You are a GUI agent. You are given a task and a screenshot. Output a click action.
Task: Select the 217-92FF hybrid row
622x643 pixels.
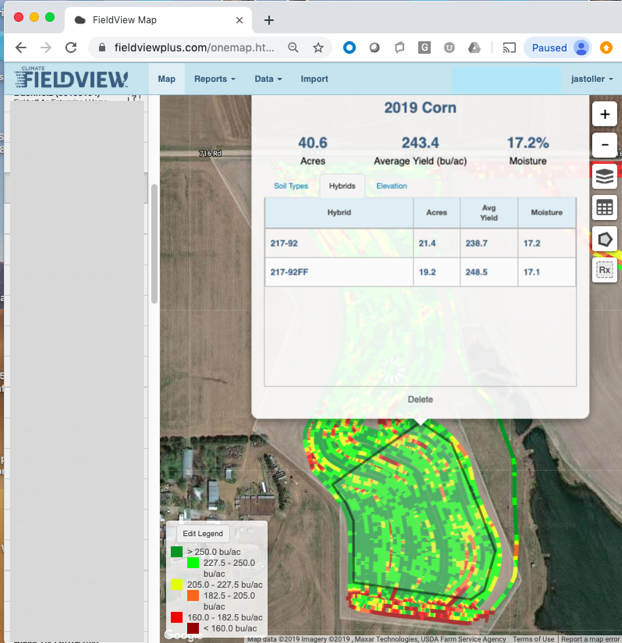[x=420, y=272]
